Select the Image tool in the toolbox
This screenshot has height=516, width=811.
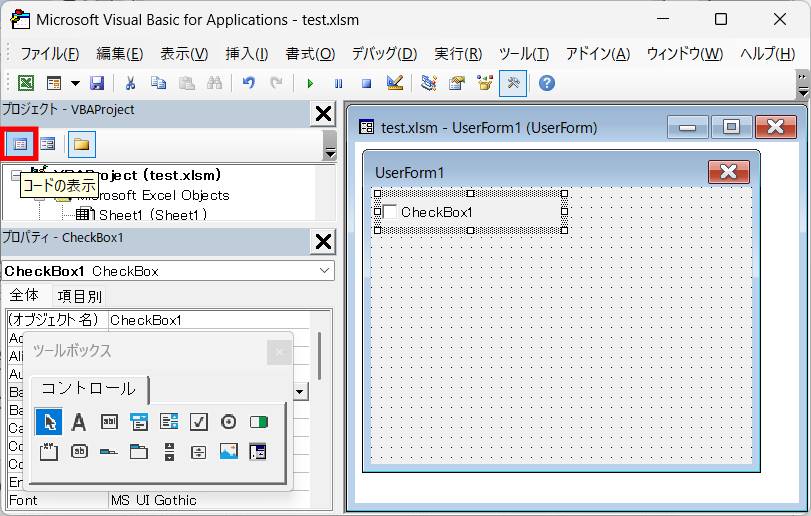[229, 451]
